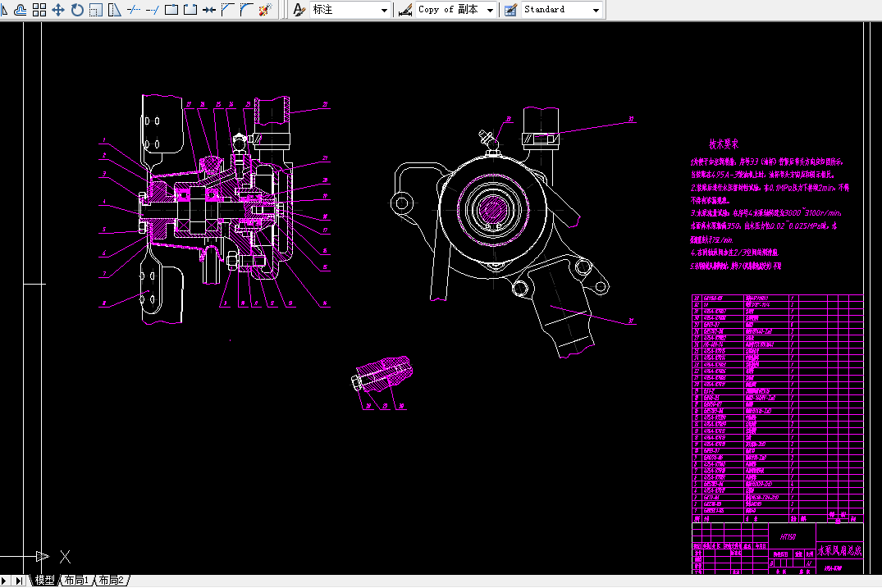The height and width of the screenshot is (588, 882).
Task: Switch to the 布局1 layout tab
Action: pyautogui.click(x=76, y=580)
